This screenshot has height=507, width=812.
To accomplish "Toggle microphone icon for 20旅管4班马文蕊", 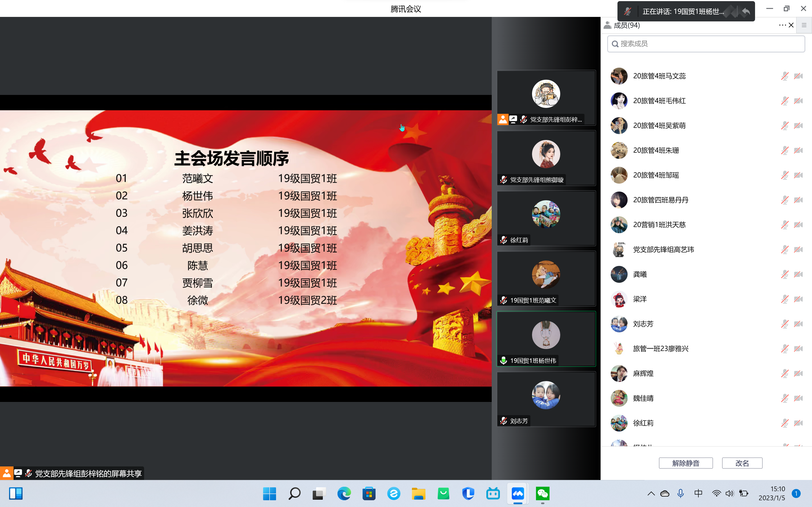I will (784, 76).
